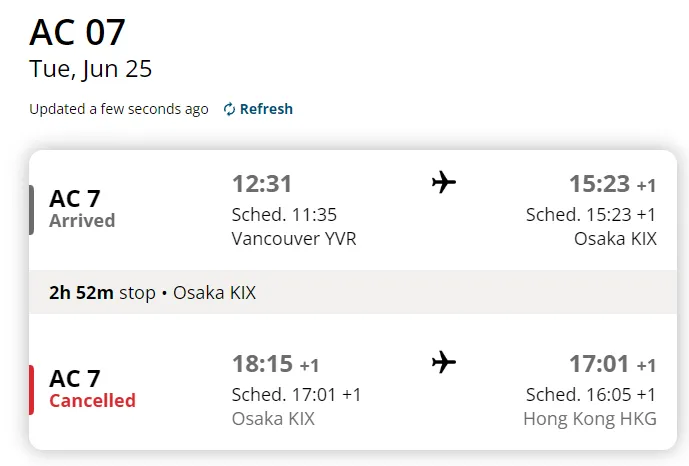Viewport: 689px width, 466px height.
Task: Click Osaka KIX arrival airport in first leg
Action: pyautogui.click(x=615, y=239)
